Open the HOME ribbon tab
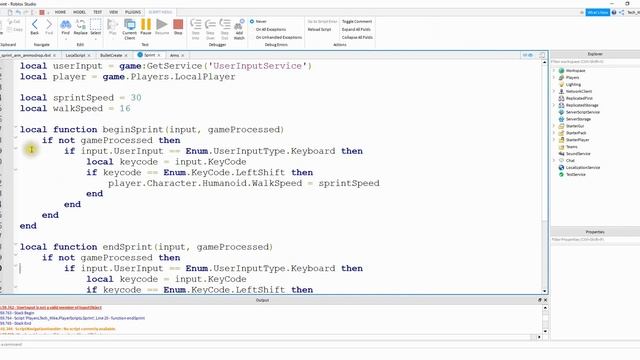 coord(60,12)
